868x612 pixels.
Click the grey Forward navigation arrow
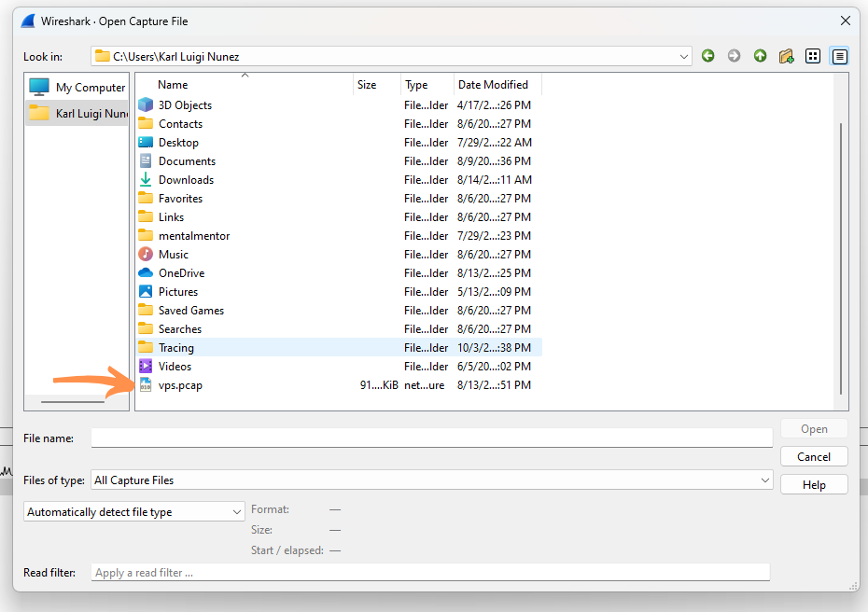[734, 56]
